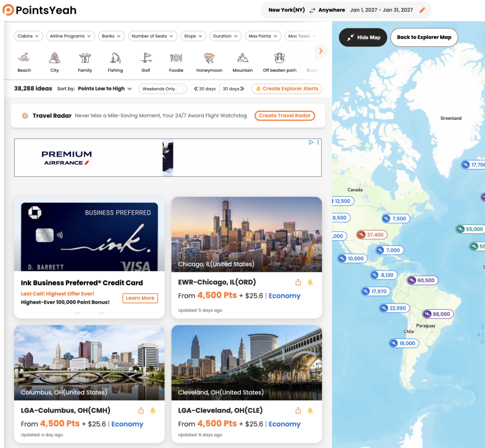This screenshot has width=485, height=448.
Task: Set alert bell for LGA-Columbus
Action: pyautogui.click(x=153, y=410)
